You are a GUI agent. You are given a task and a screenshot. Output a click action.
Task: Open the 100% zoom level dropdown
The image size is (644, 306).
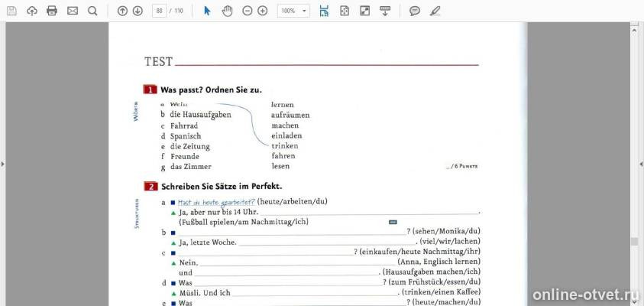293,11
